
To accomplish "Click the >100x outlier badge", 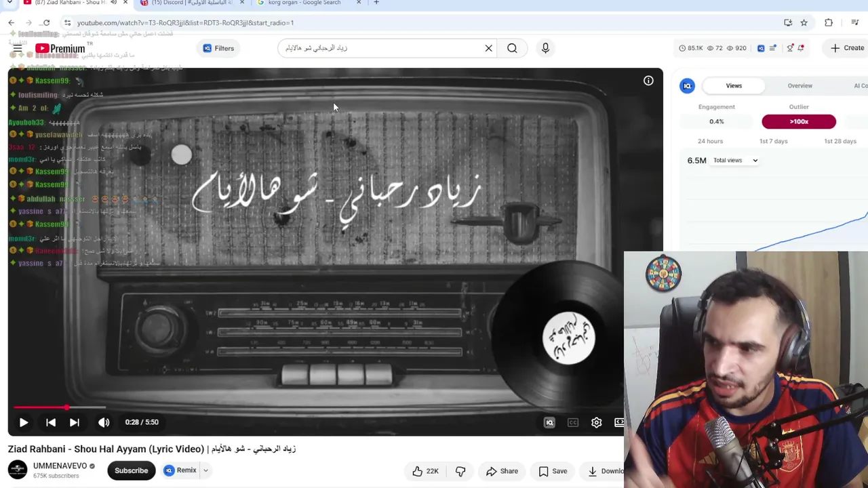I will [x=799, y=121].
